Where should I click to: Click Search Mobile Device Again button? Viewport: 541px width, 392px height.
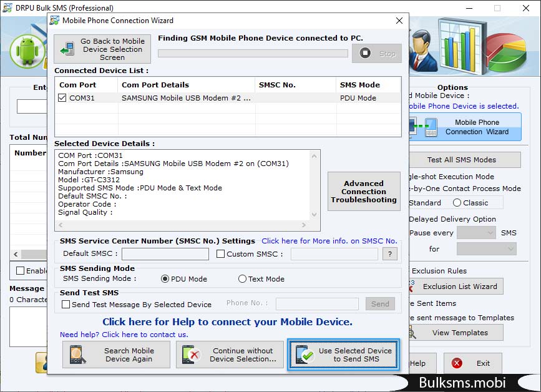point(116,355)
